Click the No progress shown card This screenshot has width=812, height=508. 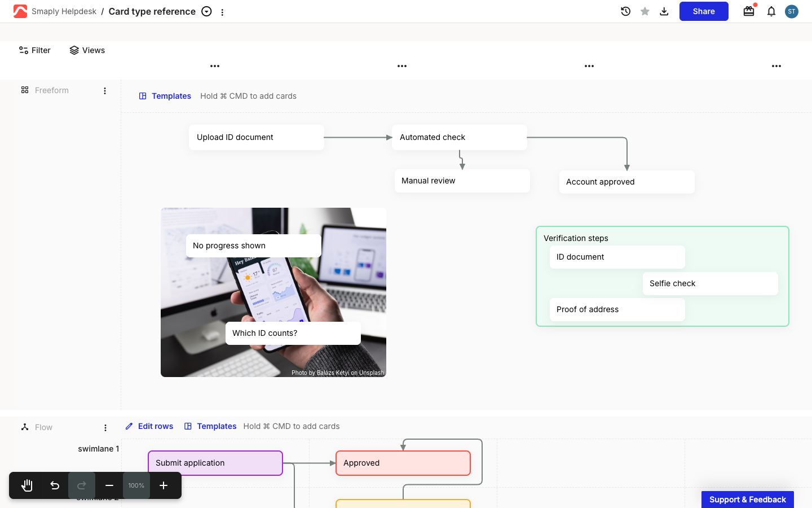254,246
